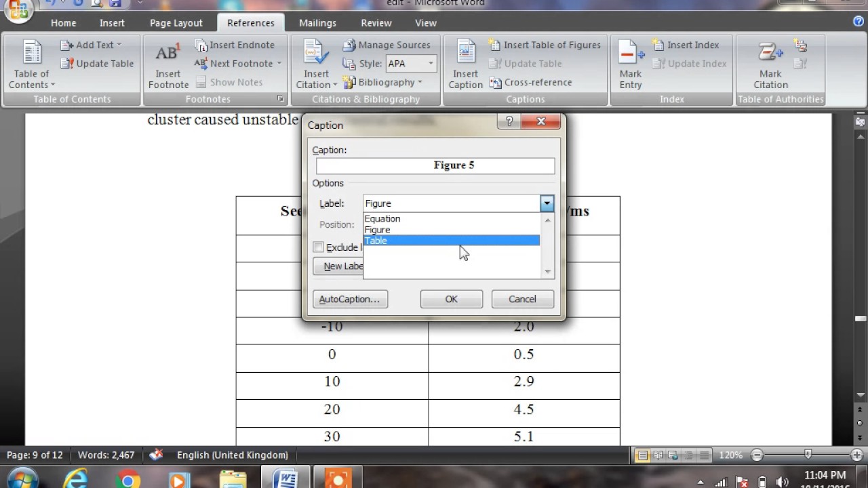
Task: Click the volume icon in system tray
Action: pyautogui.click(x=782, y=482)
